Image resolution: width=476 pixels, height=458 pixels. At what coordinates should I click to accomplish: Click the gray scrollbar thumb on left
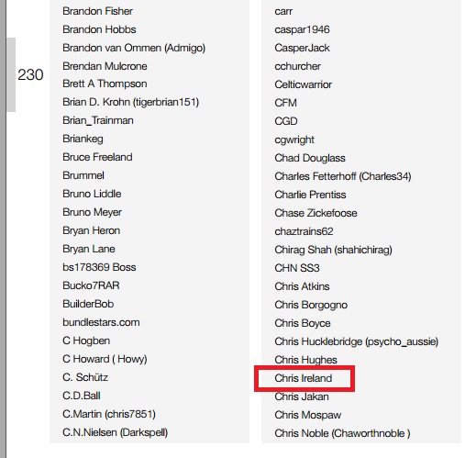(11, 74)
